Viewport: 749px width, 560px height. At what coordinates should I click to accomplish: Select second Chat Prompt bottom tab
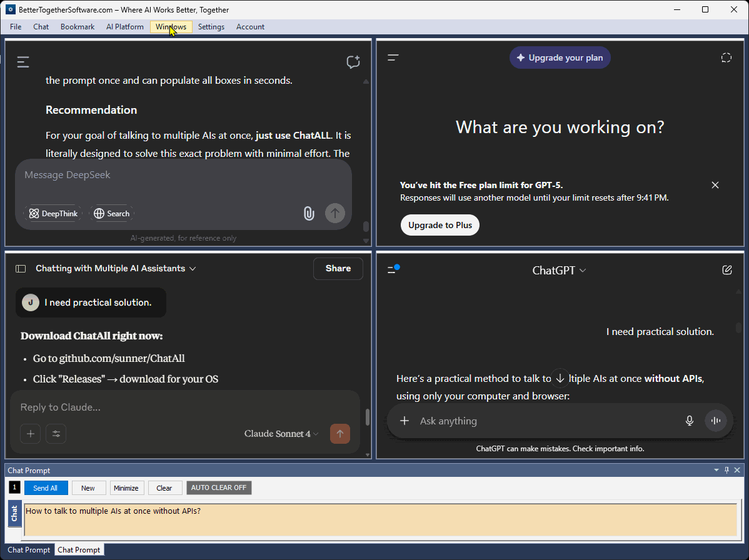(79, 550)
